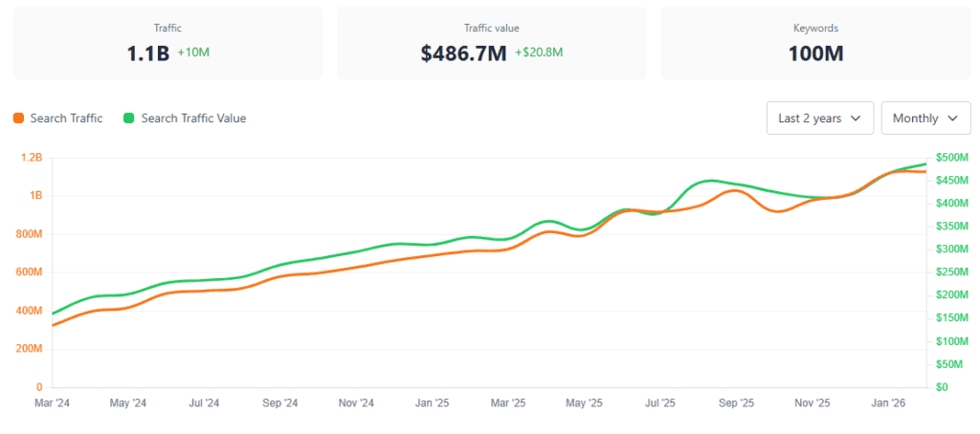Screen dimensions: 980x434
Task: Select the Keywords 100M metric card
Action: (815, 43)
